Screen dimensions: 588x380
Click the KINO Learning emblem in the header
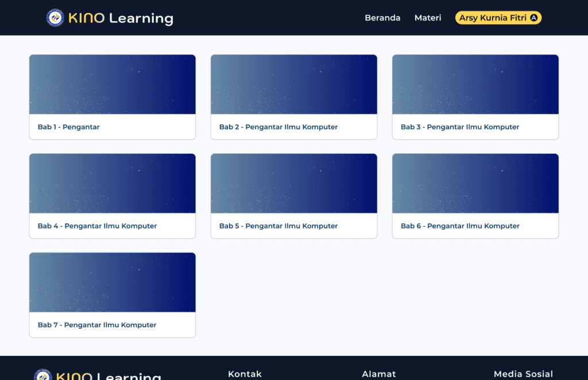tap(56, 18)
